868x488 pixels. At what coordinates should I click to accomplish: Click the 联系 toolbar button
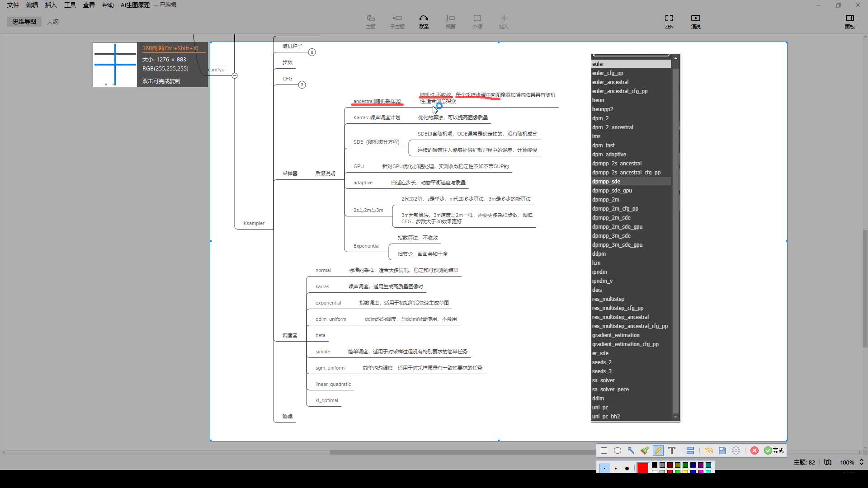(x=424, y=21)
